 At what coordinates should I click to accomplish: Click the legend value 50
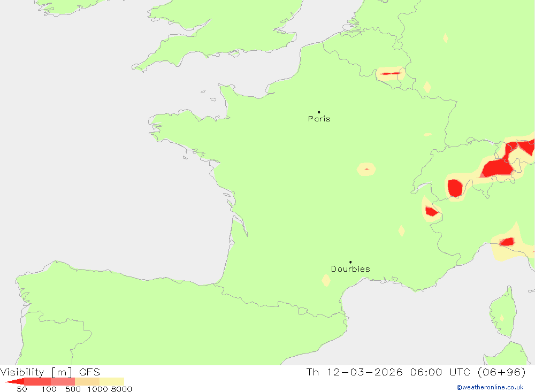click(x=22, y=389)
